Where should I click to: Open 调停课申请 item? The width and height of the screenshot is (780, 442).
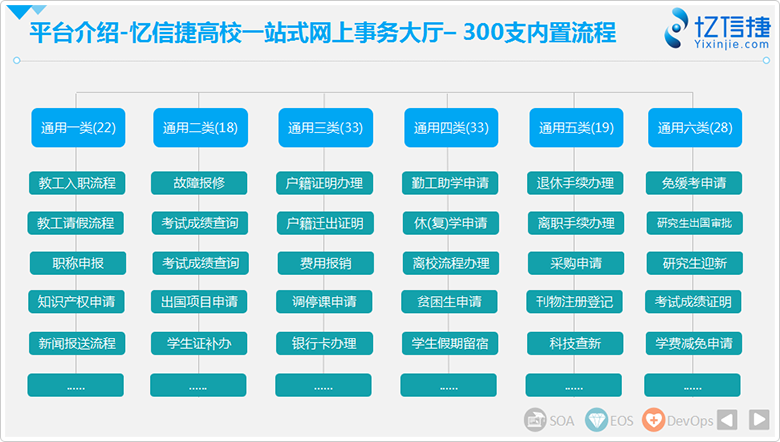[324, 302]
